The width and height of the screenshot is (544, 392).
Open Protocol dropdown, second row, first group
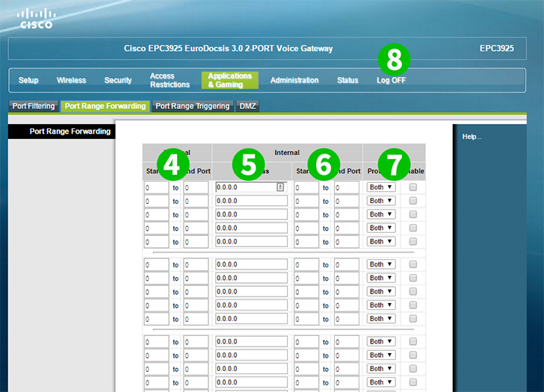[x=381, y=201]
